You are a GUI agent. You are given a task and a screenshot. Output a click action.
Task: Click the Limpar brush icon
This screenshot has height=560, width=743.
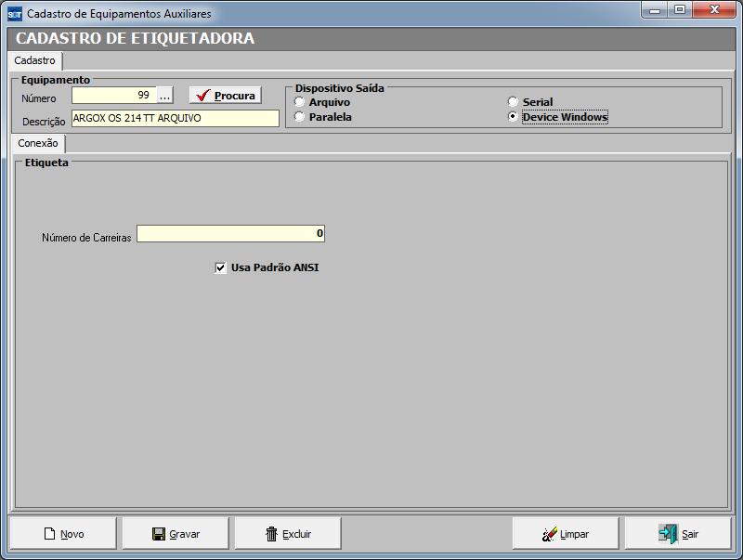point(550,534)
